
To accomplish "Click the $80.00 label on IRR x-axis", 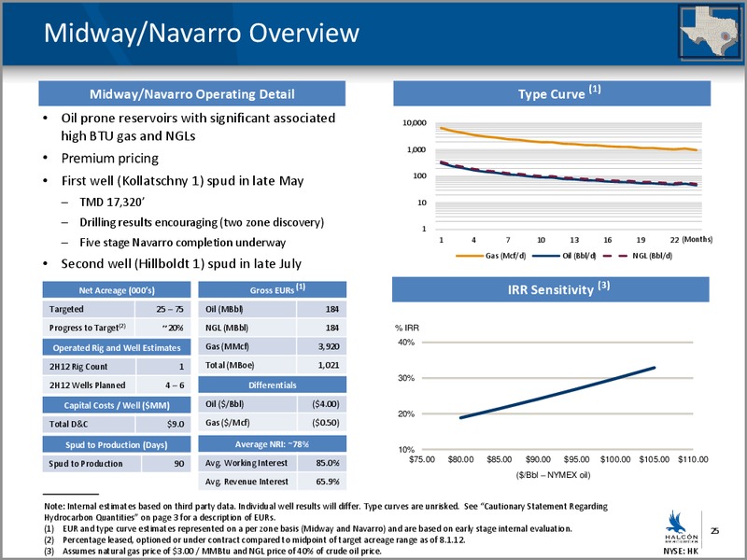I will pos(460,459).
